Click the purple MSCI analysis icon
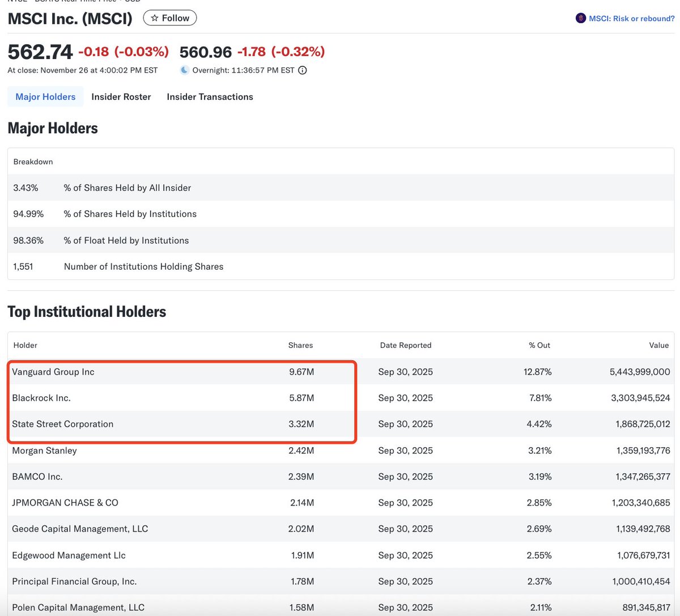This screenshot has width=680, height=616. 581,18
